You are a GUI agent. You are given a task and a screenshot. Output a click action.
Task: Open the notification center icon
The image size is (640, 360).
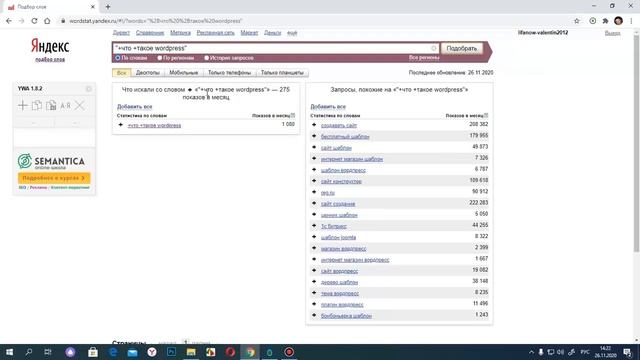tap(627, 352)
